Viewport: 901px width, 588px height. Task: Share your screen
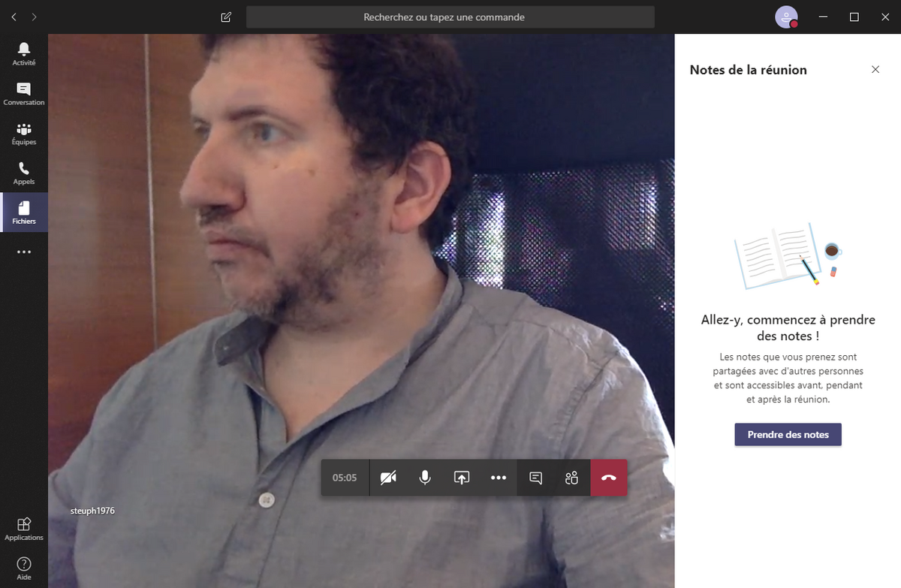click(x=462, y=478)
